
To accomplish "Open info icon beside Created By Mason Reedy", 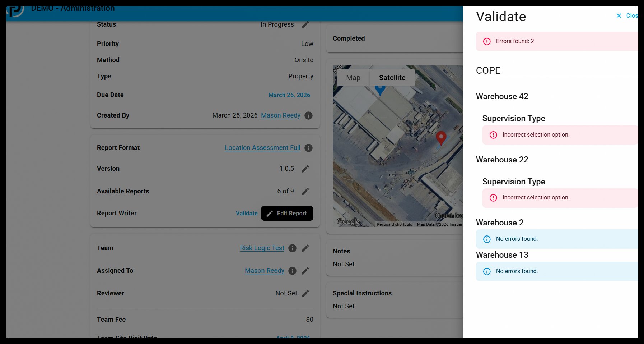I will 308,115.
